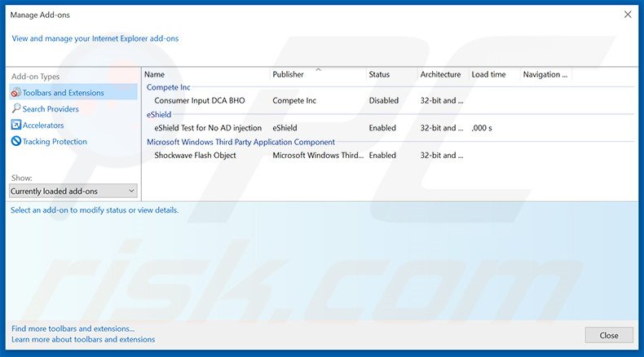Click Enabled status in the eShield row

tap(382, 128)
